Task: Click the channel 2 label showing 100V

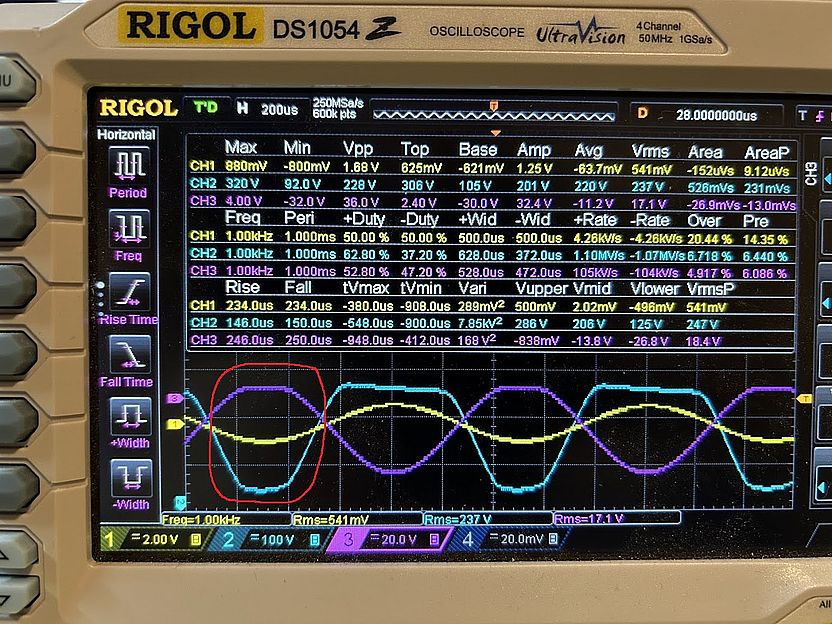Action: (x=273, y=540)
